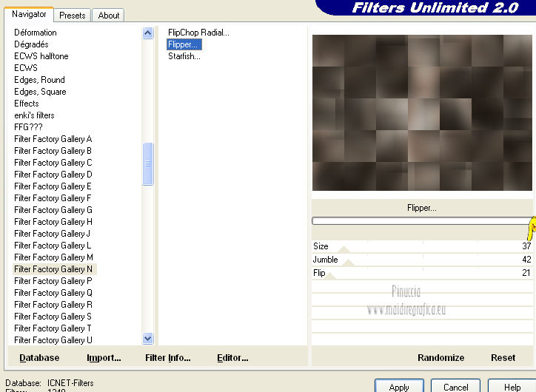The width and height of the screenshot is (536, 392).
Task: Select Filter Factory Gallery A
Action: 53,139
